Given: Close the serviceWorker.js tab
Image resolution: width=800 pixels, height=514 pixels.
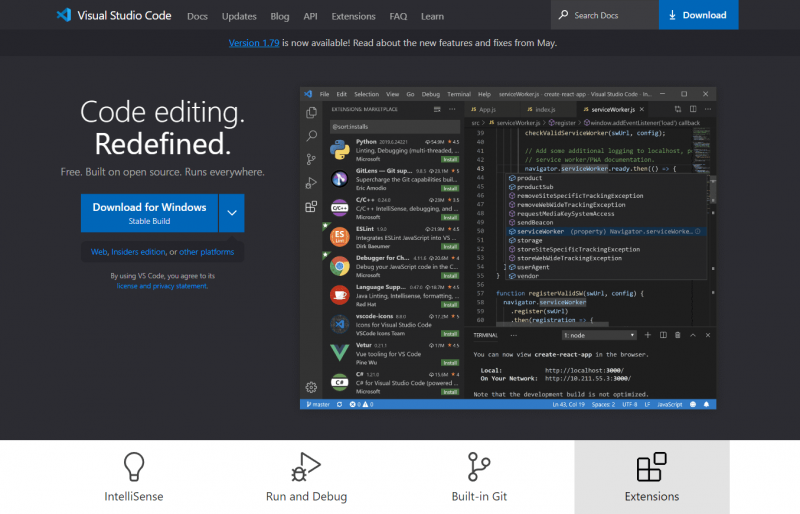Looking at the screenshot, I should pos(642,109).
